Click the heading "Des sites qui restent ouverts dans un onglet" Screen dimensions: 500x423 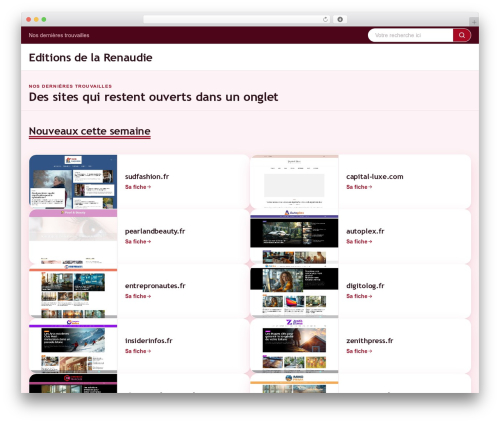tap(153, 97)
